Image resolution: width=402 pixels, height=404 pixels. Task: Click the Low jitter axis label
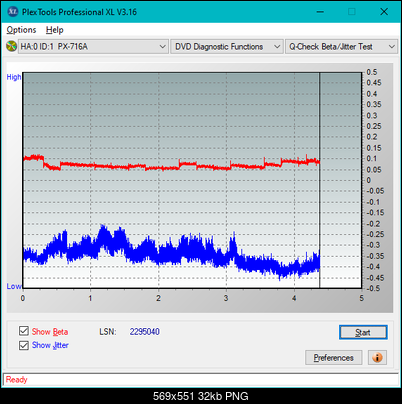14,286
